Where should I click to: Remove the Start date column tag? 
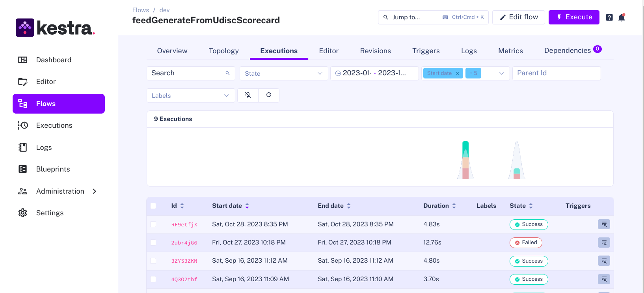pyautogui.click(x=457, y=73)
